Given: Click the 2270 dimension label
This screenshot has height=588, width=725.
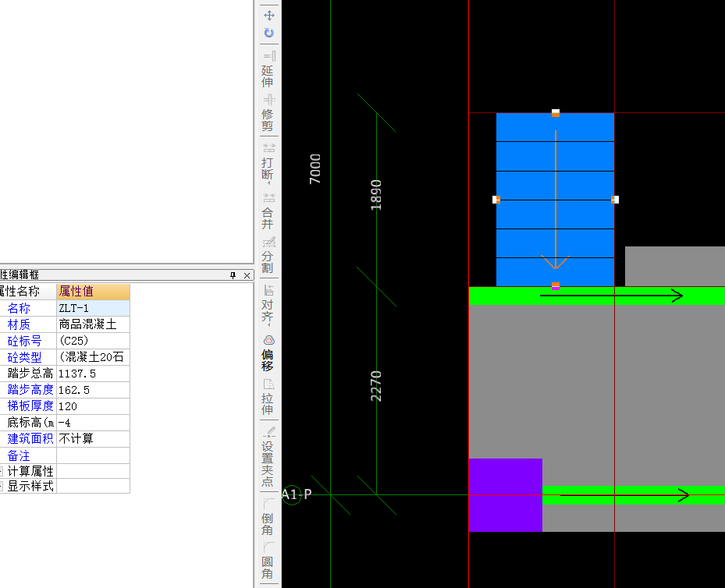Looking at the screenshot, I should tap(376, 386).
